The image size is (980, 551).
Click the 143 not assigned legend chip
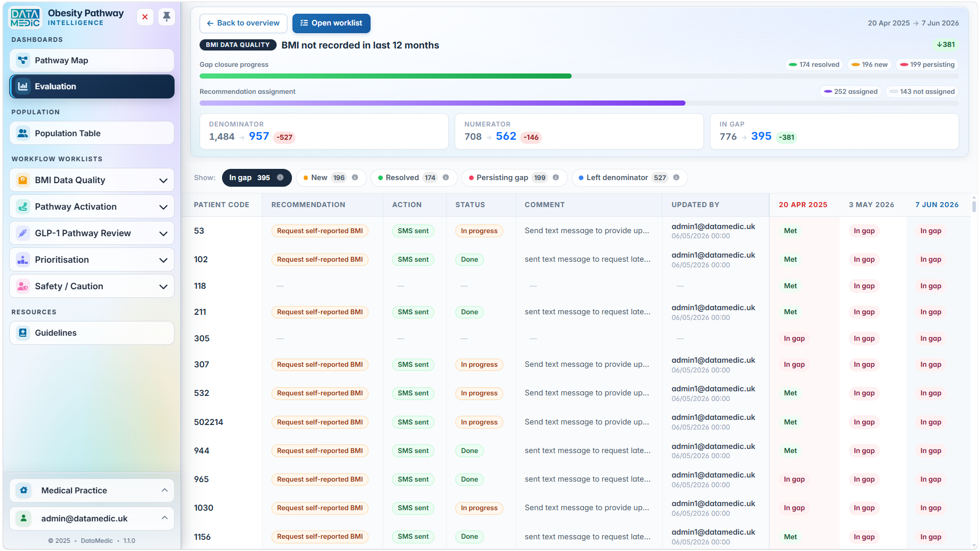coord(922,92)
